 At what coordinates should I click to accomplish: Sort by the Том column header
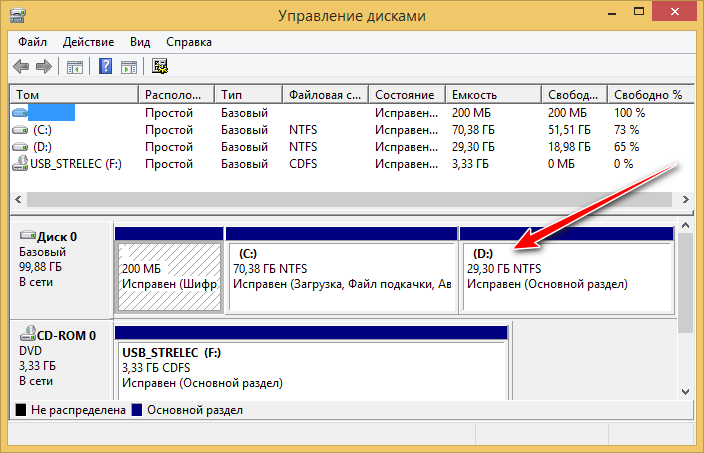[72, 95]
